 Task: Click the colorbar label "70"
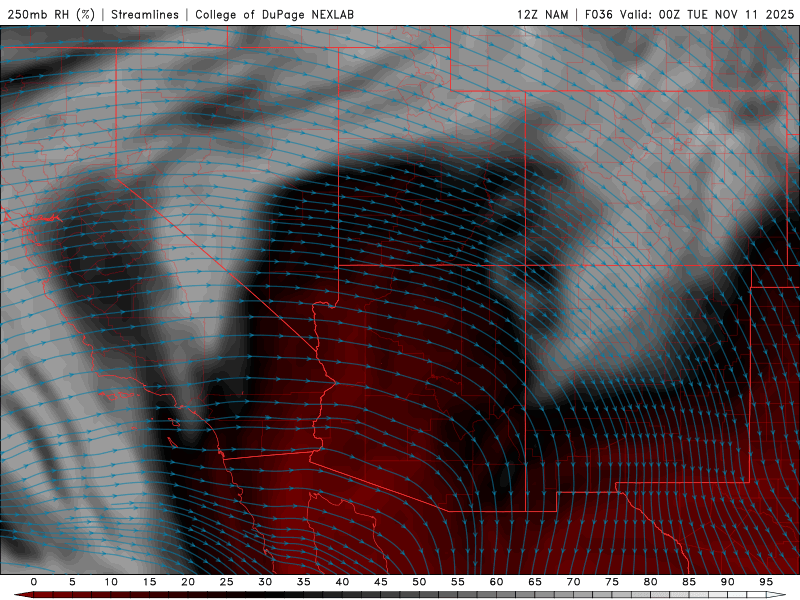(x=573, y=582)
